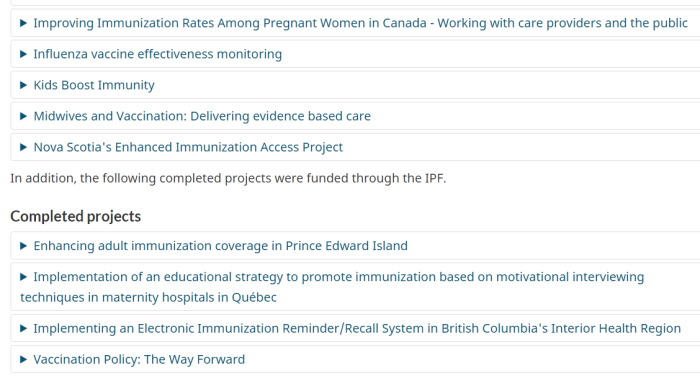Expand the Electronic Immunization Reminder/Recall System project
This screenshot has width=700, height=391.
point(357,328)
